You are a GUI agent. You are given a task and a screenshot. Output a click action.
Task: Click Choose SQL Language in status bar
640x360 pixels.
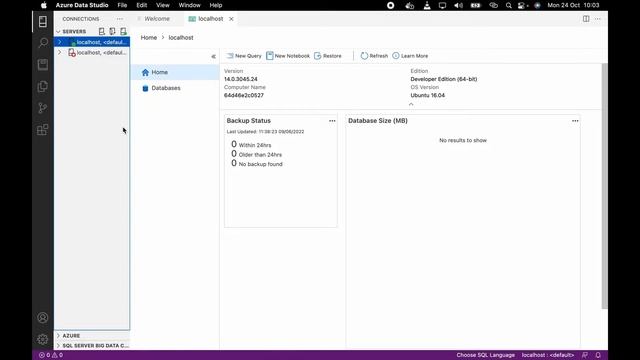coord(485,355)
